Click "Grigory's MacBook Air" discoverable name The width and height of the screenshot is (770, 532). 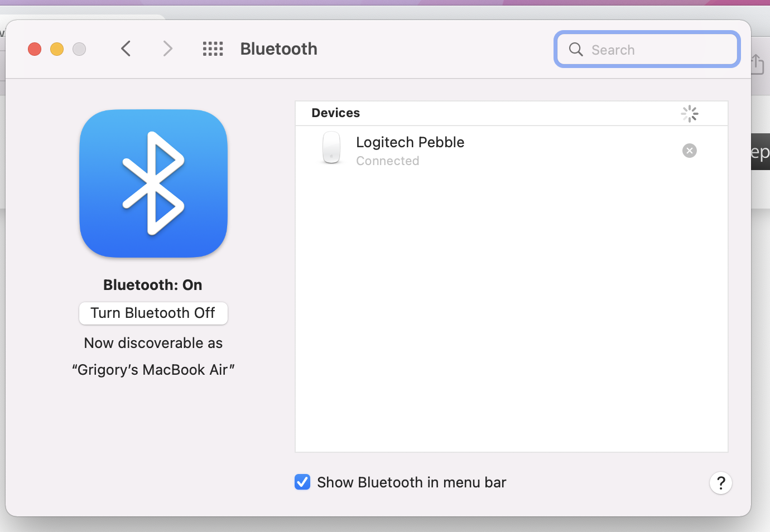[153, 370]
